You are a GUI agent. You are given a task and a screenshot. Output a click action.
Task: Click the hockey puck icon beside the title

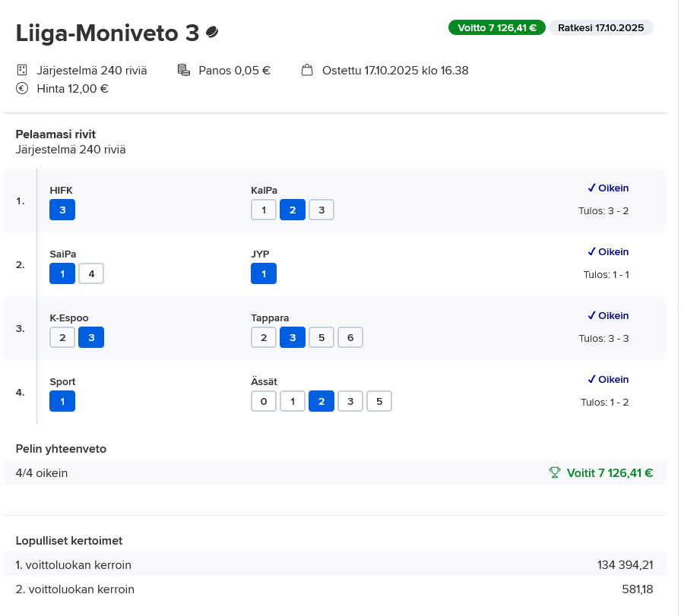(x=212, y=33)
